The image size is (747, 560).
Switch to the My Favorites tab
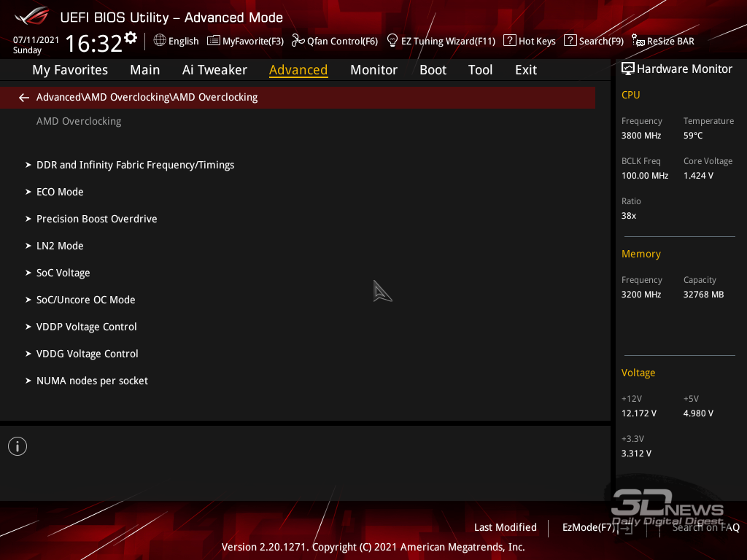[x=70, y=70]
